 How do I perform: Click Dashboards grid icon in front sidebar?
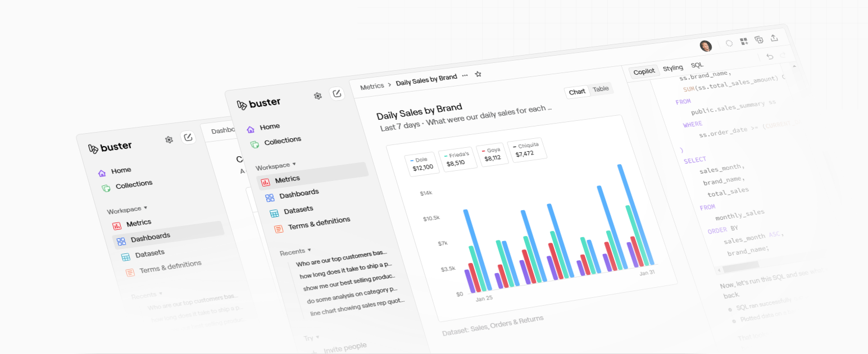pos(270,197)
